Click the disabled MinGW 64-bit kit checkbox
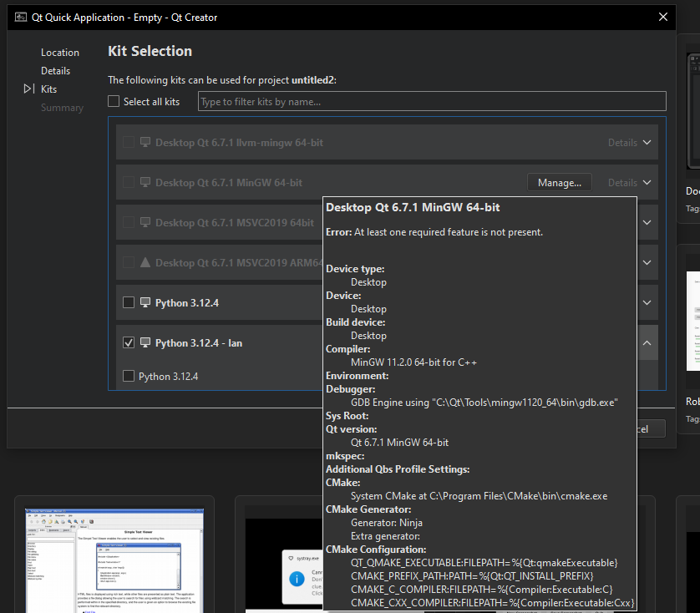The image size is (700, 613). tap(129, 182)
